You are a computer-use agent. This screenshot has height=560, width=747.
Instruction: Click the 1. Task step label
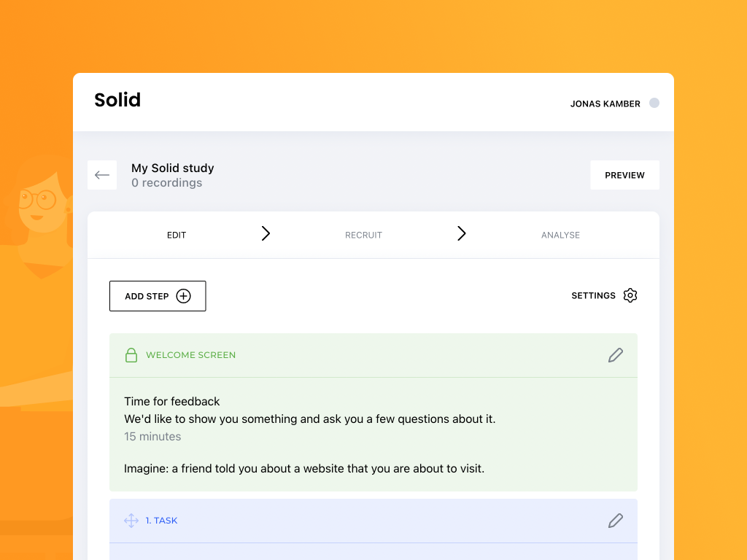[x=161, y=521]
